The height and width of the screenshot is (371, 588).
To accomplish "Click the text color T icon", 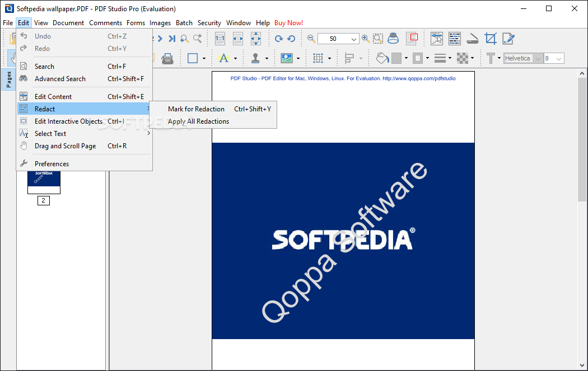I will (491, 58).
